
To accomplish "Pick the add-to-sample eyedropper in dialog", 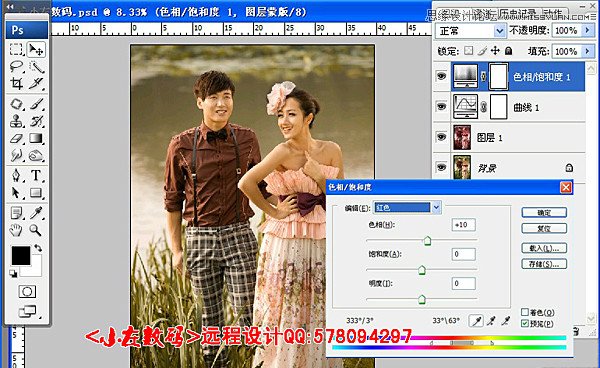I will click(x=491, y=321).
